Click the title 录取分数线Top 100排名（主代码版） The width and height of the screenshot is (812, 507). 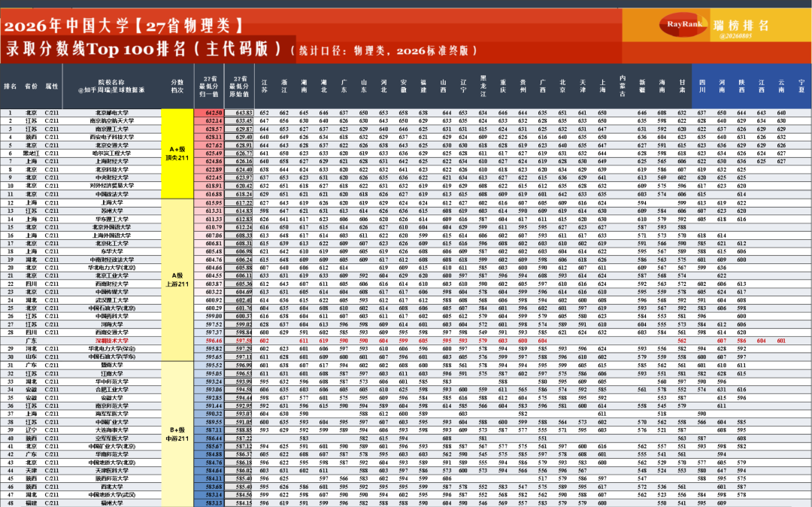tap(144, 49)
